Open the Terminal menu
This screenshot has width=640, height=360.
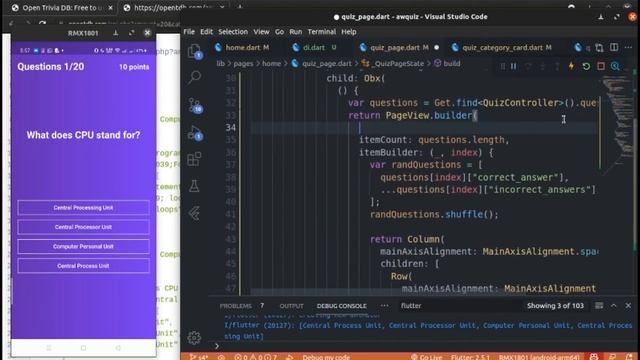[x=322, y=32]
